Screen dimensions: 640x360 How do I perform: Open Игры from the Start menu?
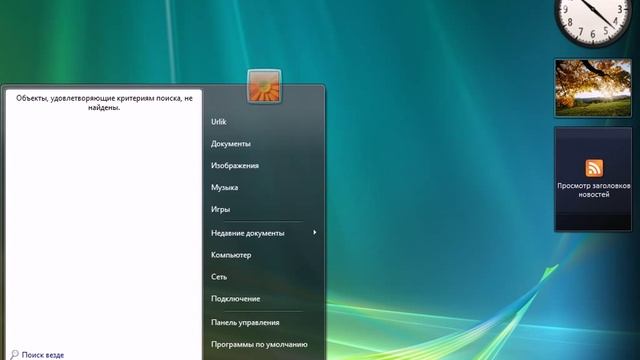click(x=220, y=209)
